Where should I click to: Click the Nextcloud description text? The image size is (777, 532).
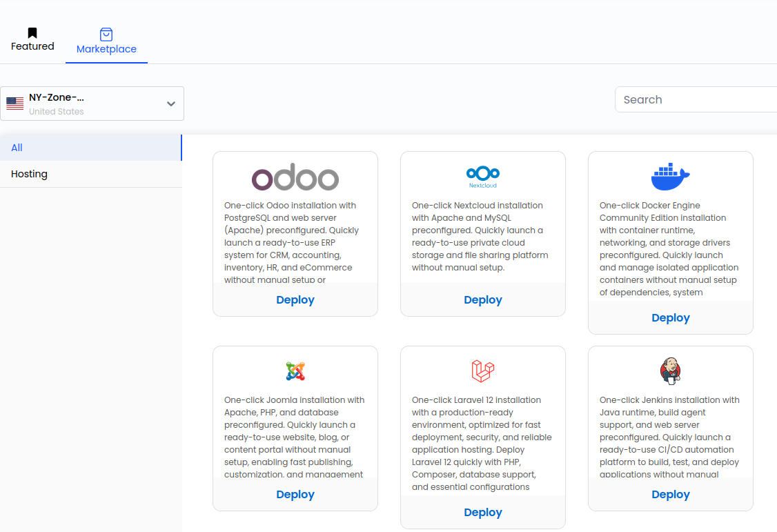(480, 236)
